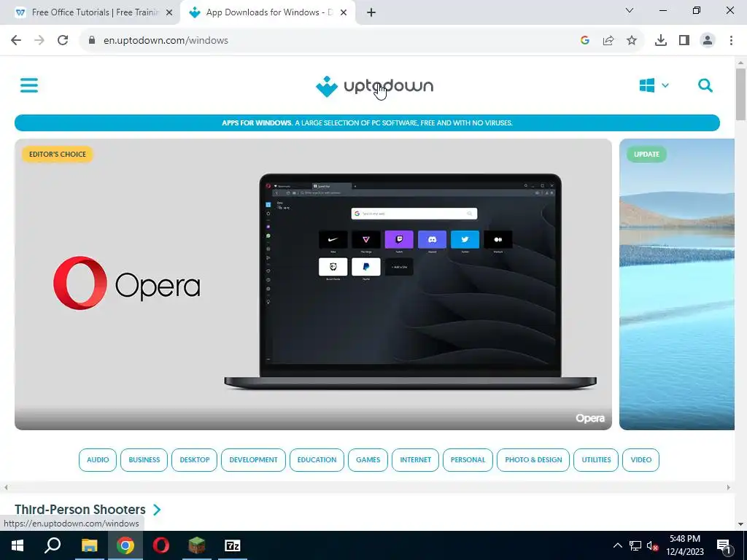The height and width of the screenshot is (560, 747).
Task: Go back to previous page
Action: (x=16, y=41)
